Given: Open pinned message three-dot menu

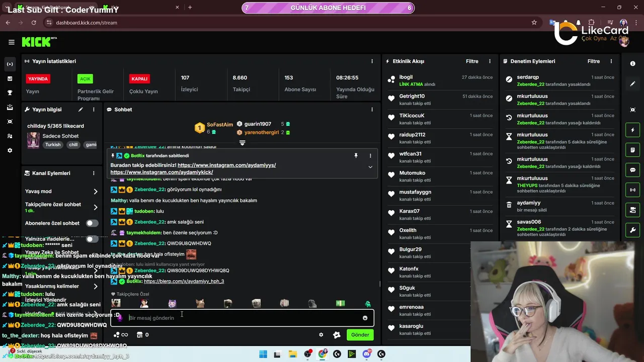Looking at the screenshot, I should (x=370, y=156).
